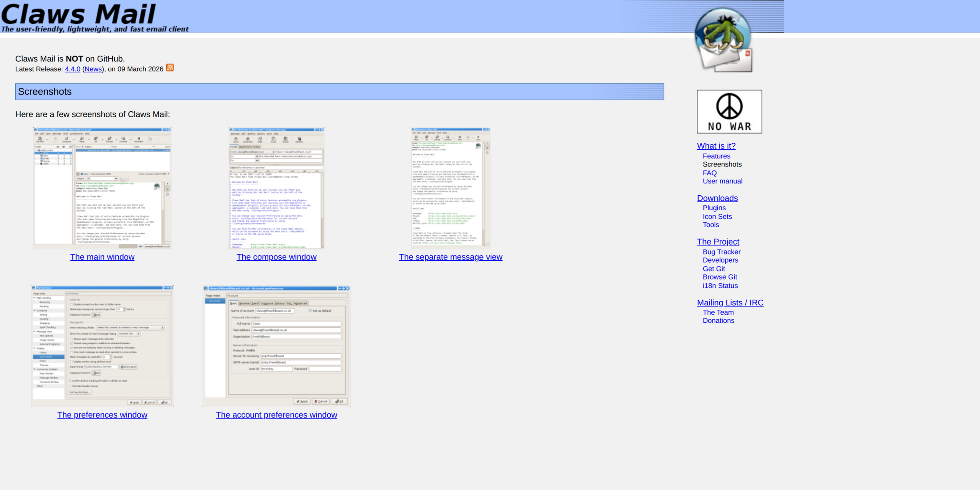Click the Claws Mail title banner
980x490 pixels.
(95, 18)
